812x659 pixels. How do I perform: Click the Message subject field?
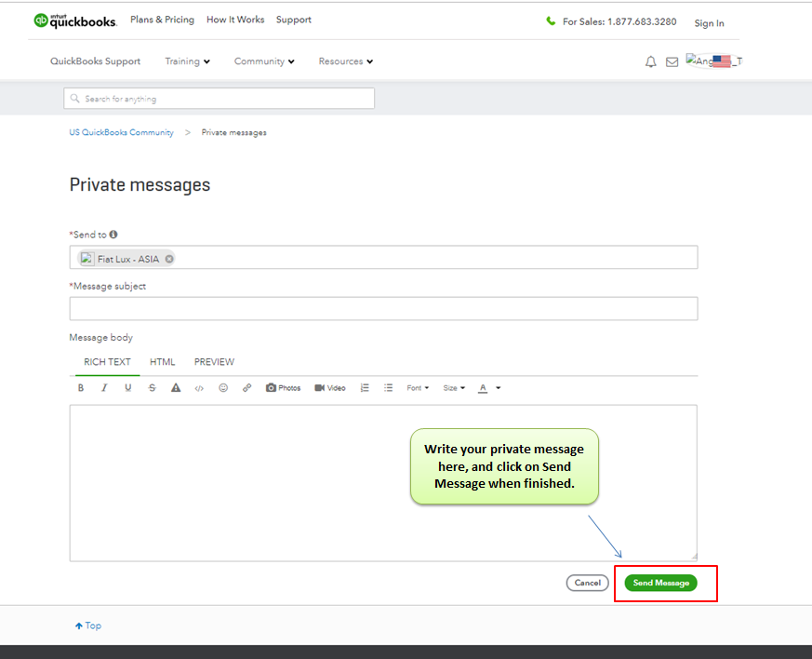[x=384, y=309]
